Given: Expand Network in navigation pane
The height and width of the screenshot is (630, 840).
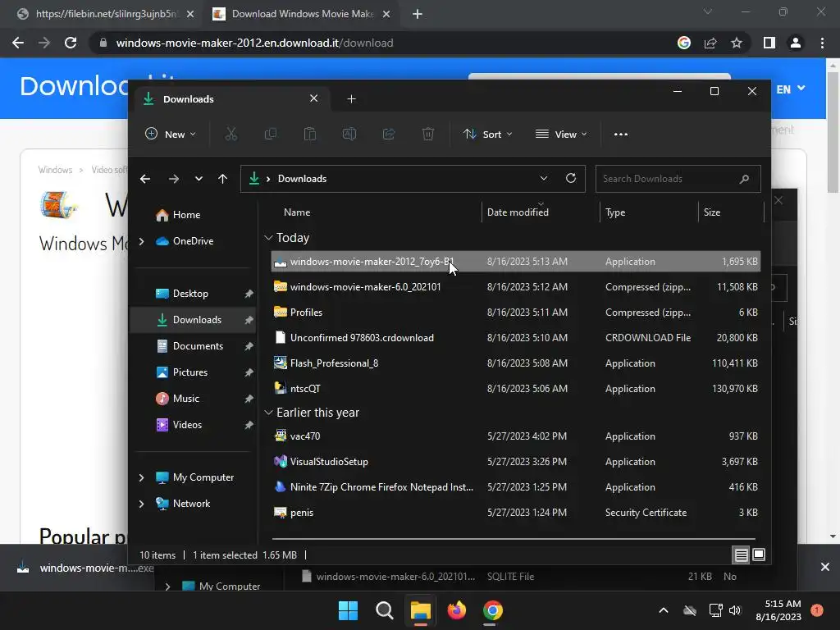Looking at the screenshot, I should [x=141, y=504].
